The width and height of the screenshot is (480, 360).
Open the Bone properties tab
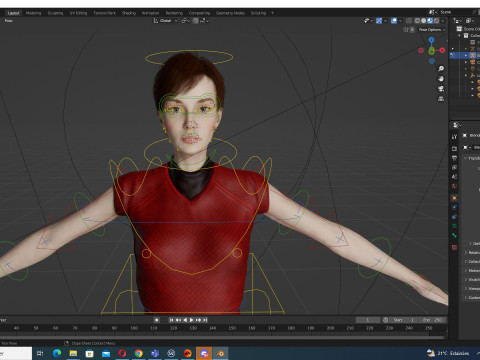tap(454, 236)
